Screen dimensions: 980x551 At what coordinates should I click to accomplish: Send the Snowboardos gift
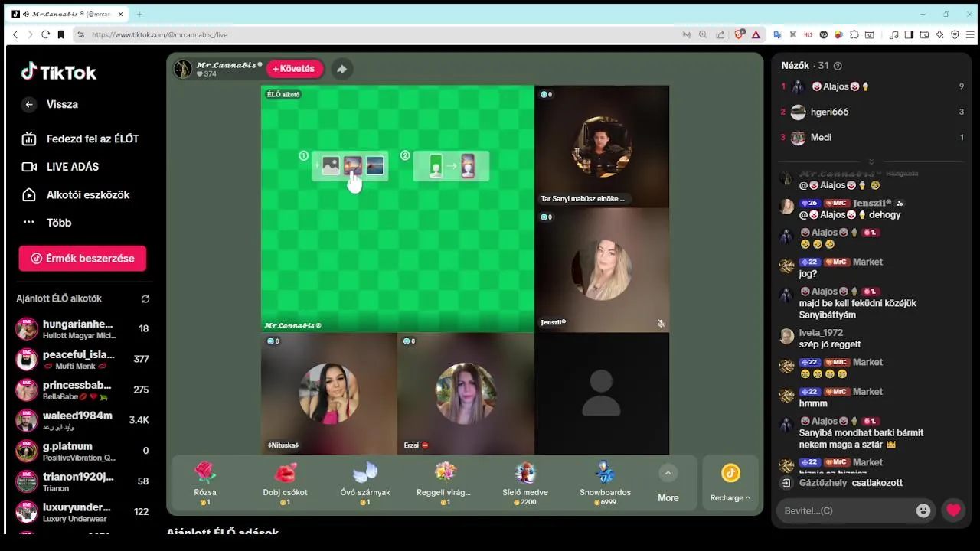pyautogui.click(x=605, y=482)
